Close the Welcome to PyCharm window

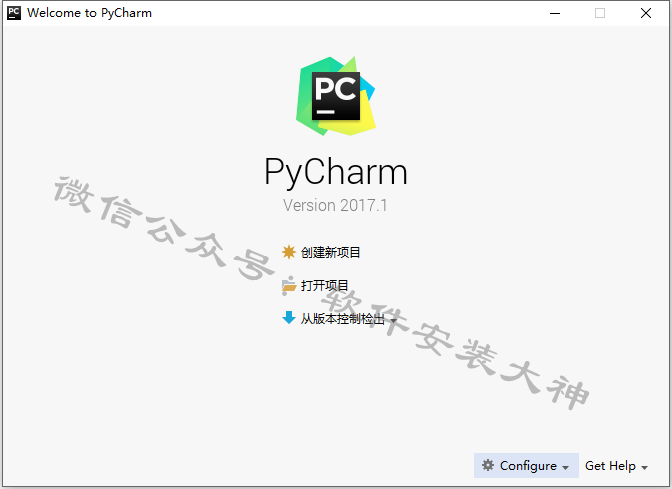(646, 13)
